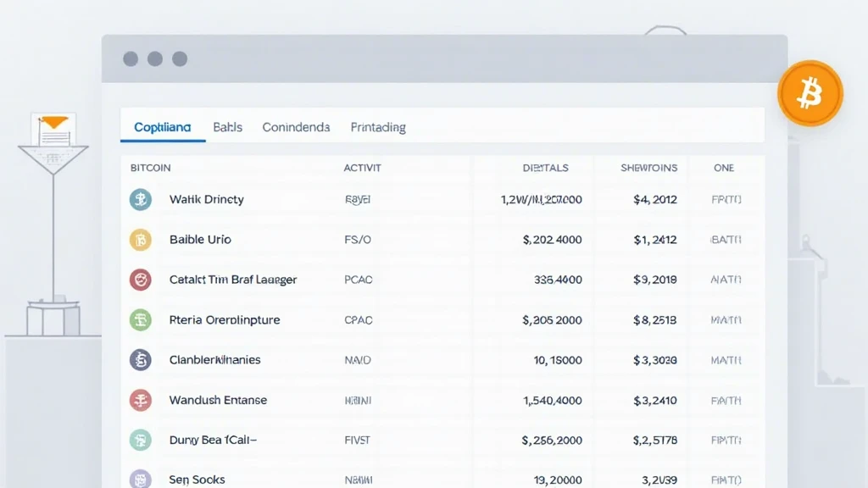Open the Baible Urio row name
868x488 pixels.
pyautogui.click(x=200, y=240)
